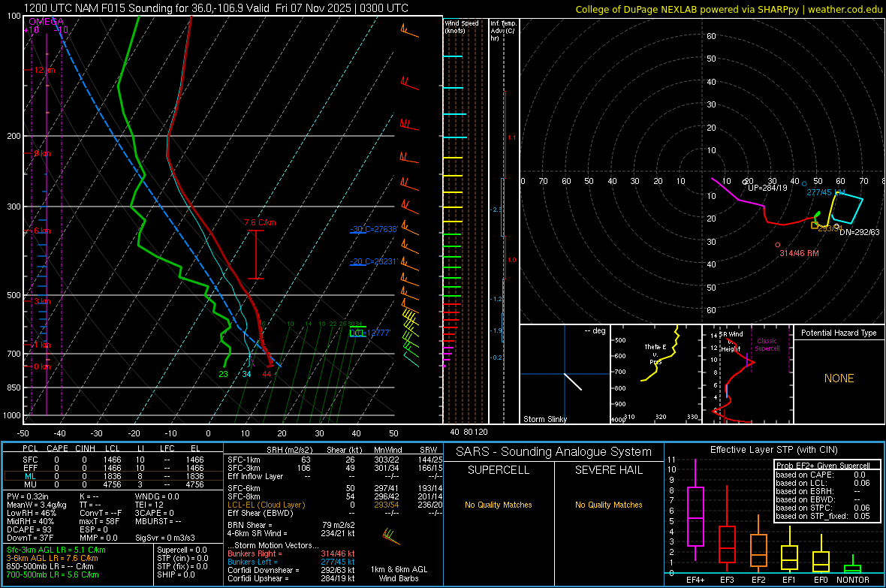This screenshot has height=588, width=886.
Task: Click the DownT = 37F value
Action: [30, 538]
